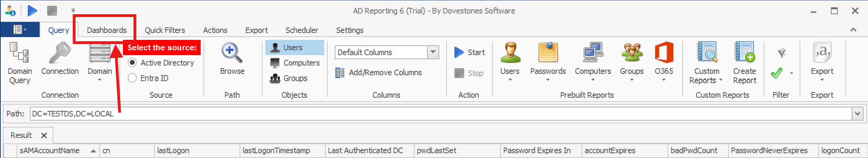
Task: Select the Active Directory source
Action: [132, 63]
